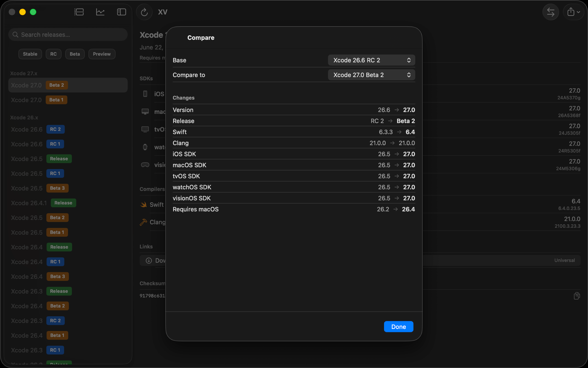Image resolution: width=588 pixels, height=368 pixels.
Task: Click the Clang row in Changes list
Action: point(294,143)
